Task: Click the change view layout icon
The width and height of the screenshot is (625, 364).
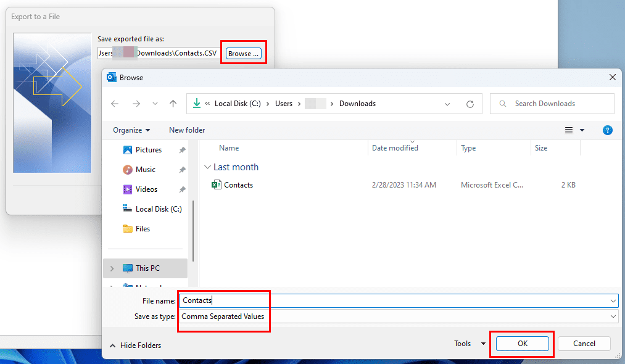Action: pyautogui.click(x=569, y=130)
